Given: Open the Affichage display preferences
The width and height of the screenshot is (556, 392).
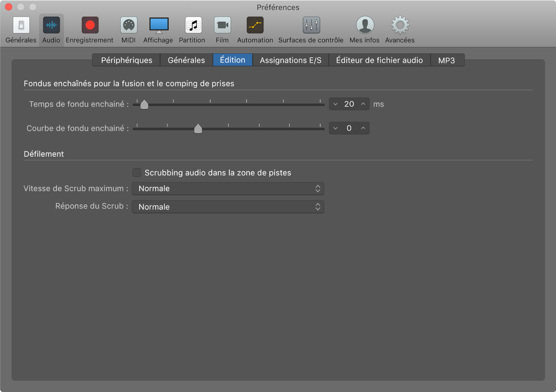Looking at the screenshot, I should click(158, 26).
